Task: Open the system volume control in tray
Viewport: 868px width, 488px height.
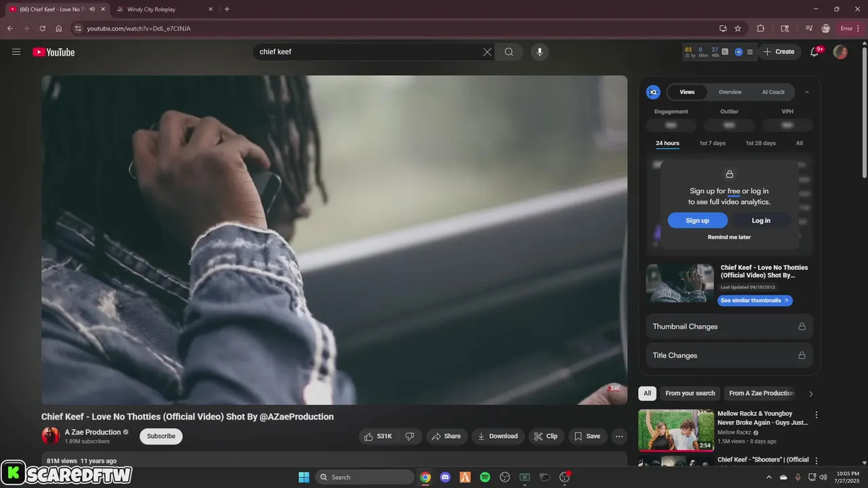Action: (x=823, y=477)
